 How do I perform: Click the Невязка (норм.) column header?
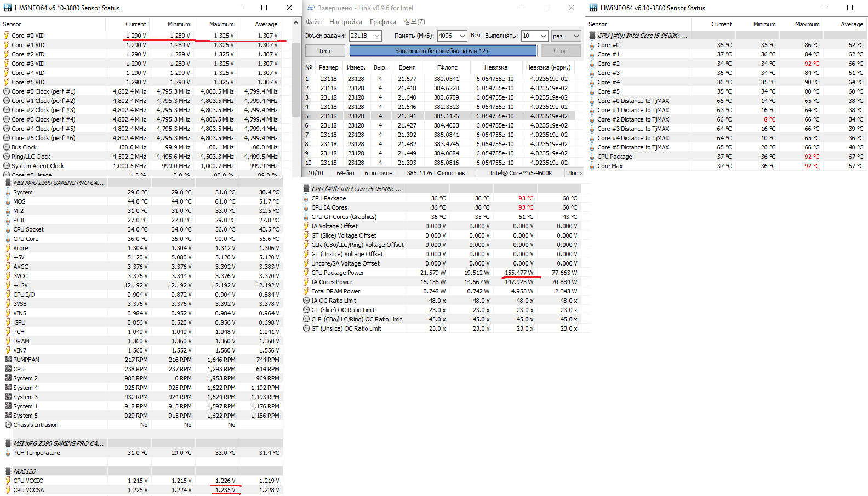[x=548, y=67]
